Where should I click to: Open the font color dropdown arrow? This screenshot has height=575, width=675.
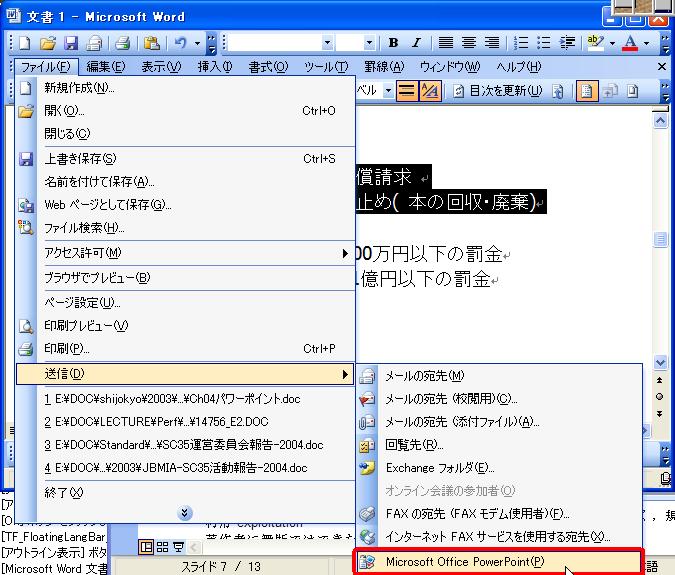(x=646, y=43)
